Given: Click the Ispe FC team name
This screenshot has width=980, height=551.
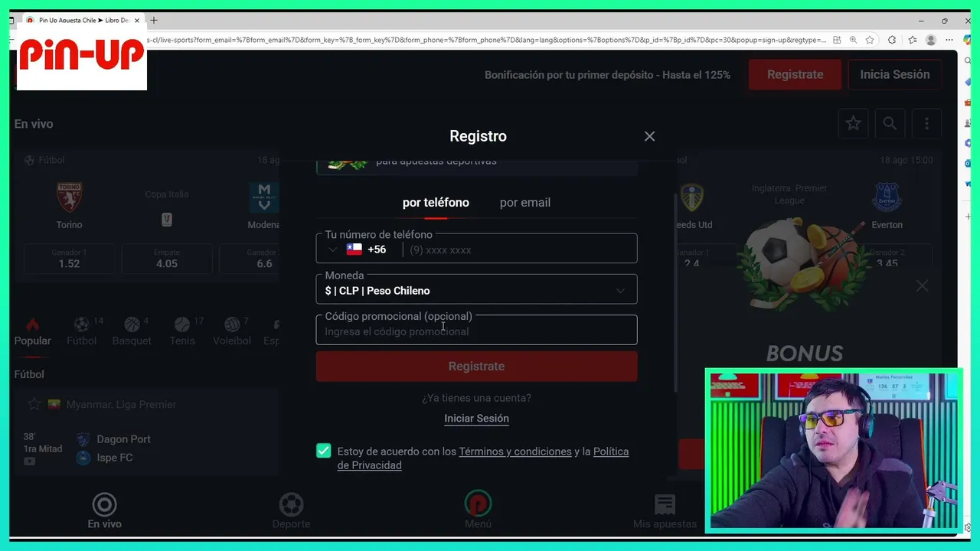Looking at the screenshot, I should pos(114,458).
